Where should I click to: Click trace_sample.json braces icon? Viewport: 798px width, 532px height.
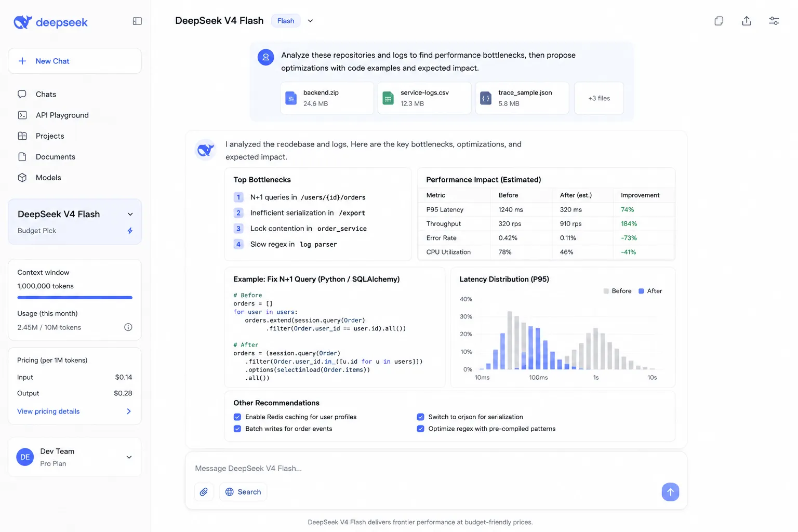pyautogui.click(x=486, y=98)
